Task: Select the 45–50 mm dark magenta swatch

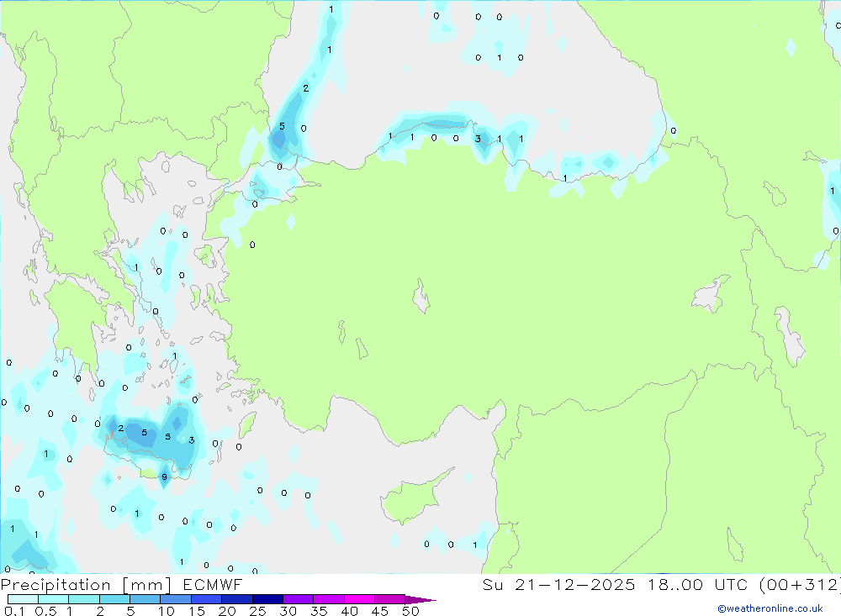Action: tap(389, 599)
